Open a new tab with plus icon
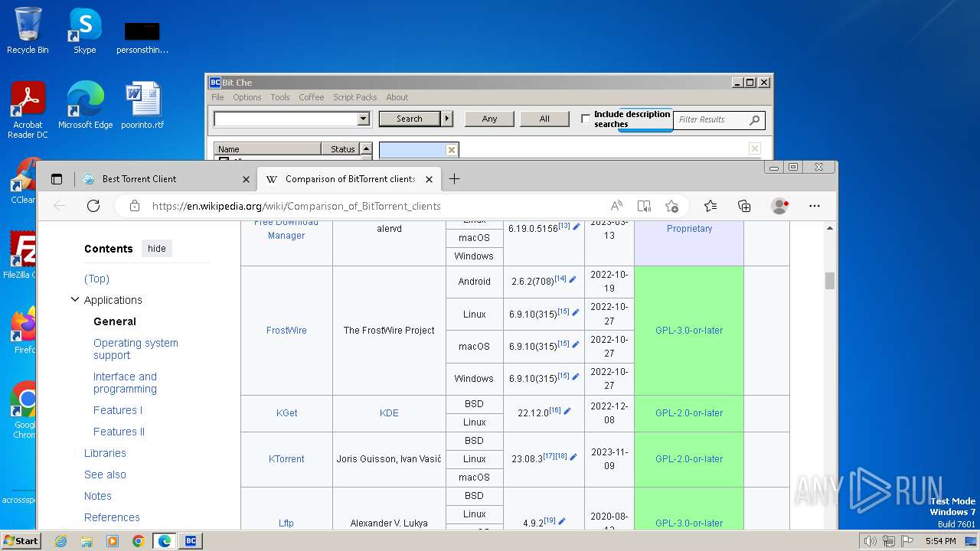980x551 pixels. pos(454,179)
